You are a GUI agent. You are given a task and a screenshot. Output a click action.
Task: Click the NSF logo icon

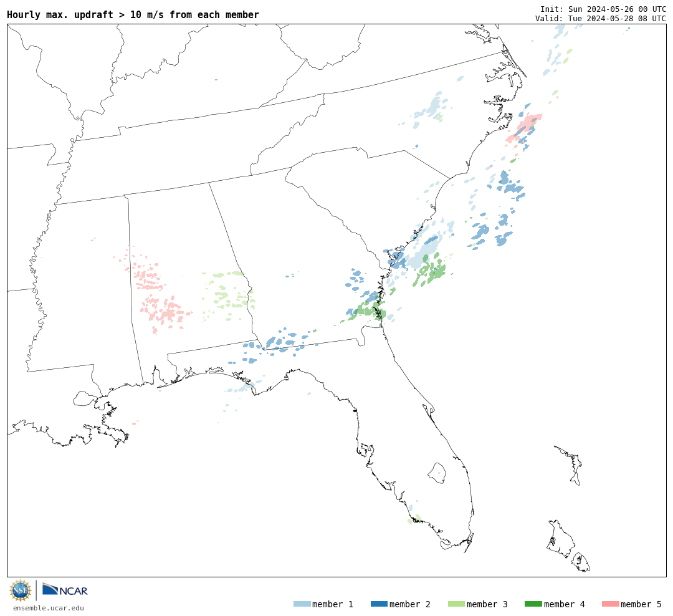point(20,590)
